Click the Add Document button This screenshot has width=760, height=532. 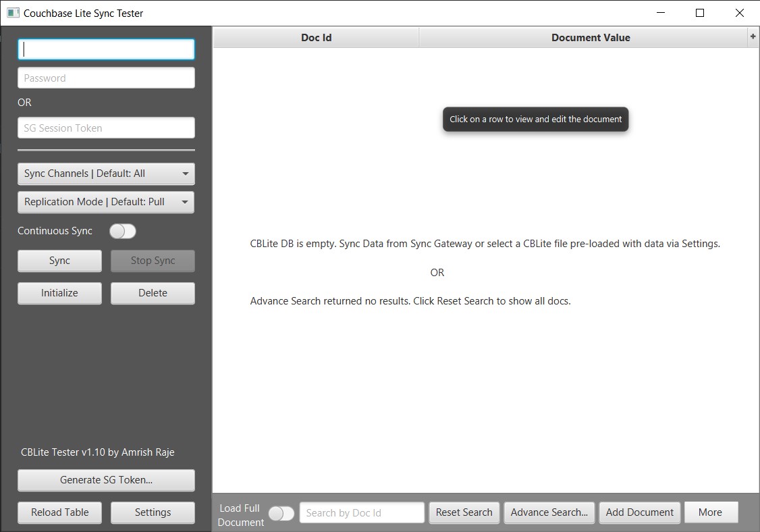coord(639,512)
